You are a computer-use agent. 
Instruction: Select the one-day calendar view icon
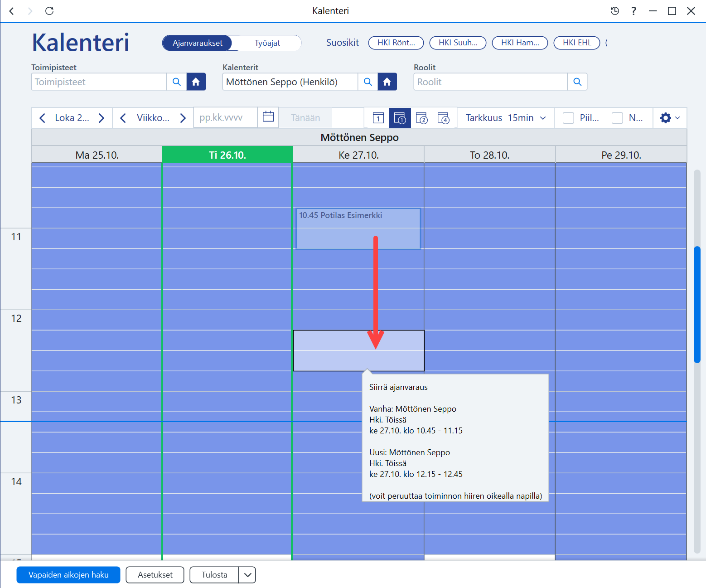click(x=378, y=118)
